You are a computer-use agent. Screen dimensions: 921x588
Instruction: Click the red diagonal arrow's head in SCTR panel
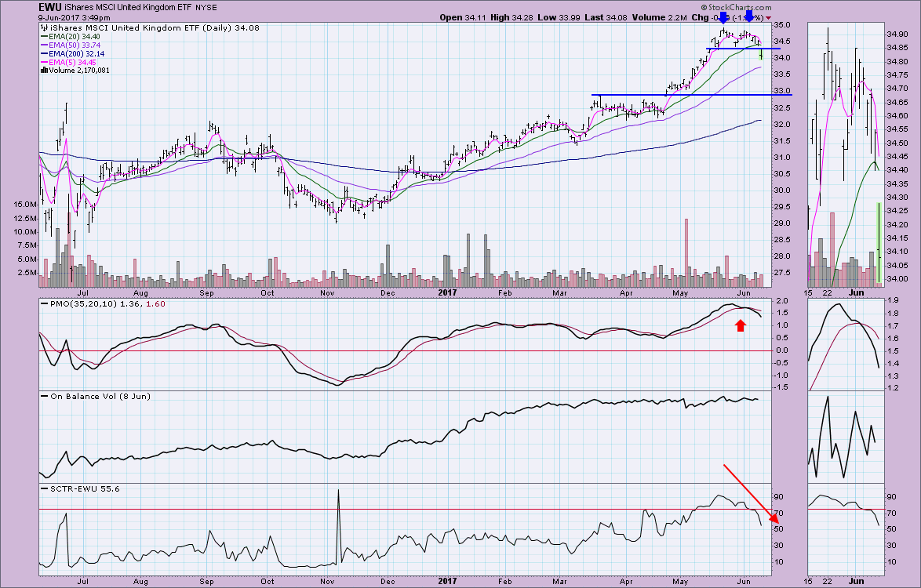[775, 520]
